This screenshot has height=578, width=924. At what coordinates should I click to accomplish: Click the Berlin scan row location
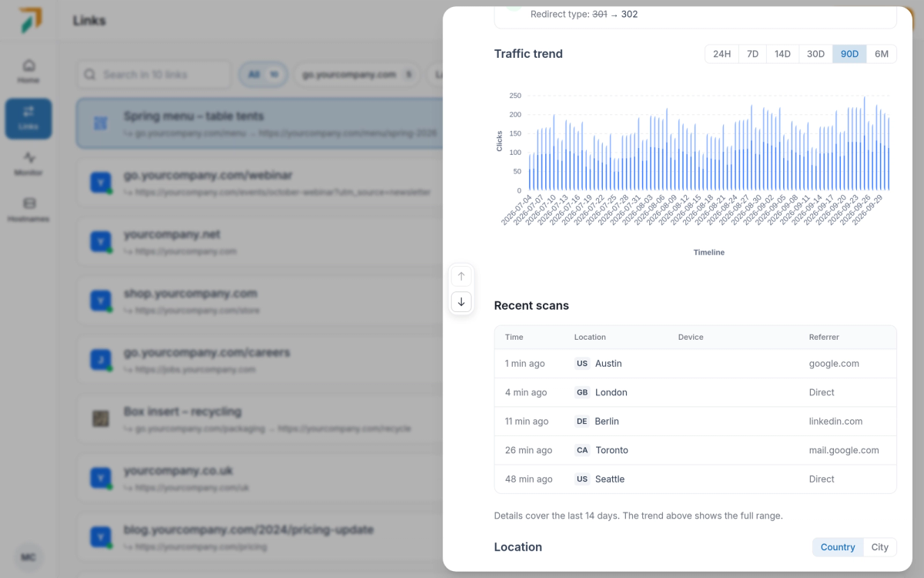(x=597, y=422)
